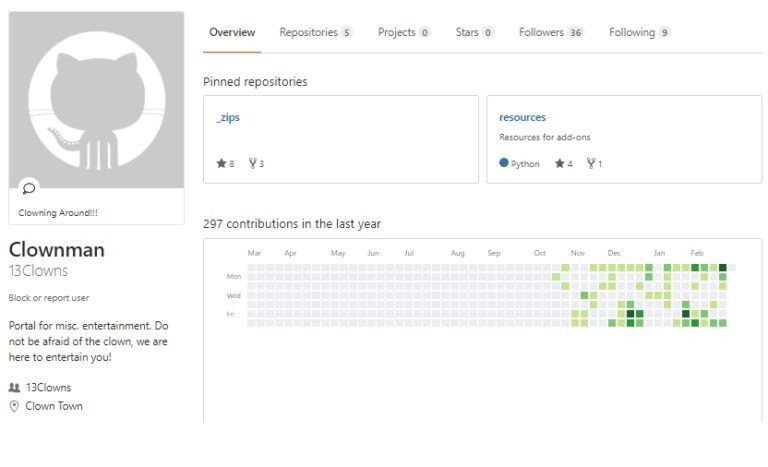
Task: Click the organization icon beside 13Clowns
Action: (14, 388)
